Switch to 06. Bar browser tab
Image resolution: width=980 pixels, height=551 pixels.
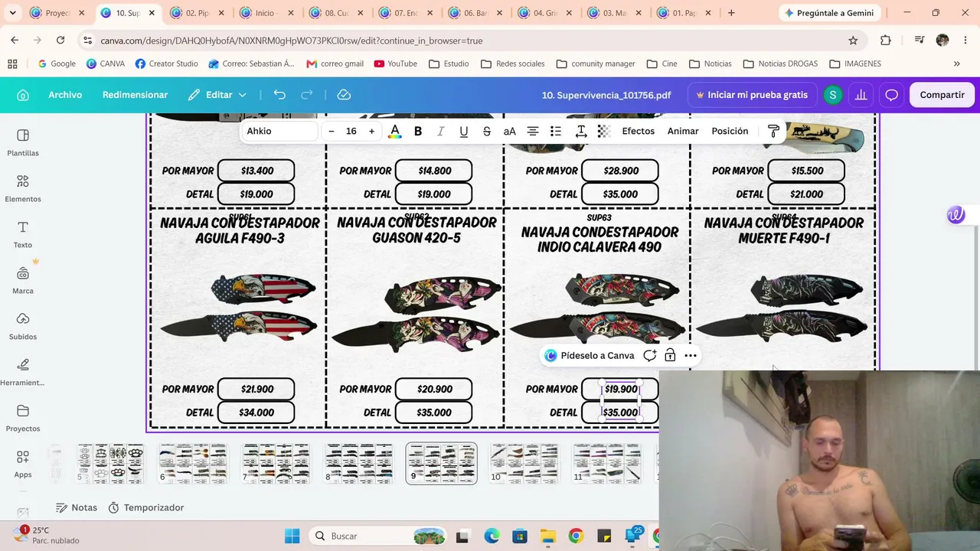(476, 13)
